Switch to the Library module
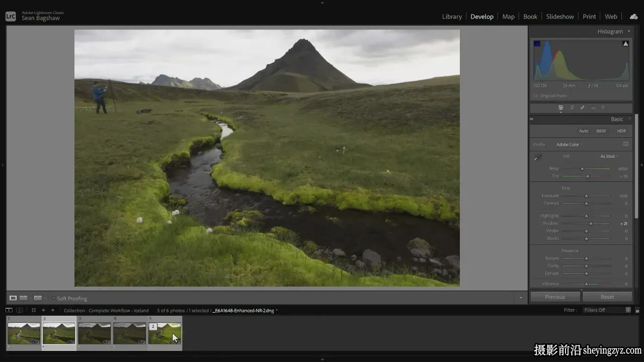 click(x=452, y=17)
